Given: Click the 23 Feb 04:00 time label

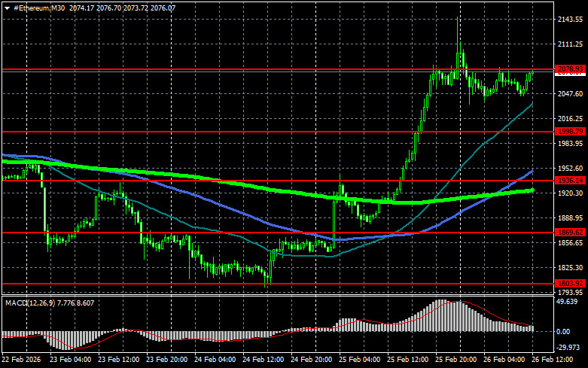Looking at the screenshot, I should 71,360.
